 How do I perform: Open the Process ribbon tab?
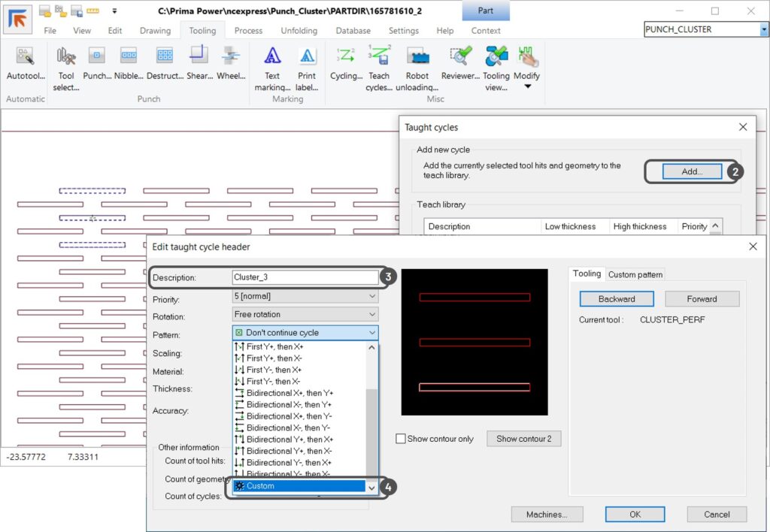(248, 31)
